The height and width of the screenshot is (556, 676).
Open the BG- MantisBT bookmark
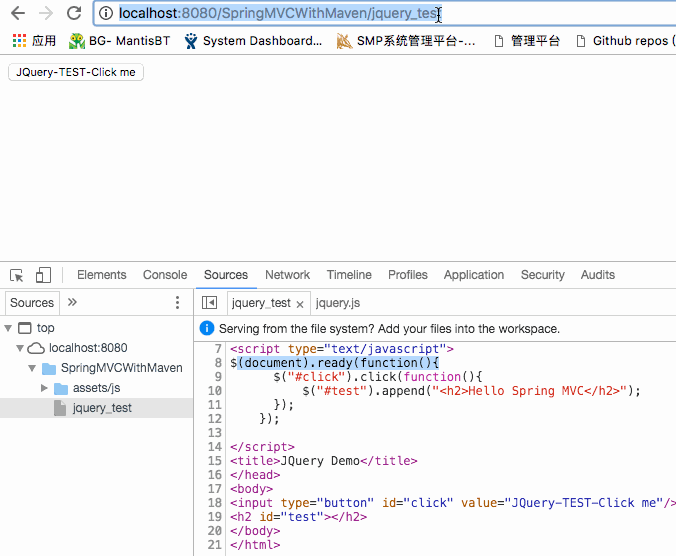(119, 41)
